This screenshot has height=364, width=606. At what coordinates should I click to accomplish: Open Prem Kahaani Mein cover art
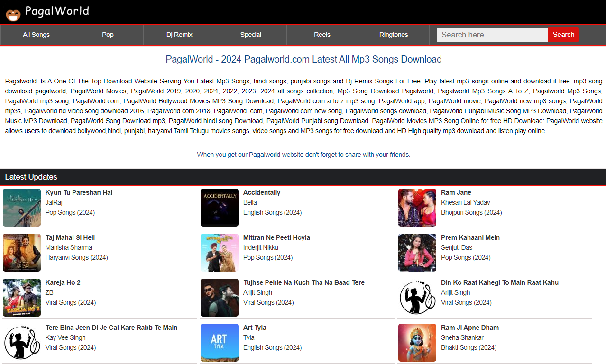[417, 253]
